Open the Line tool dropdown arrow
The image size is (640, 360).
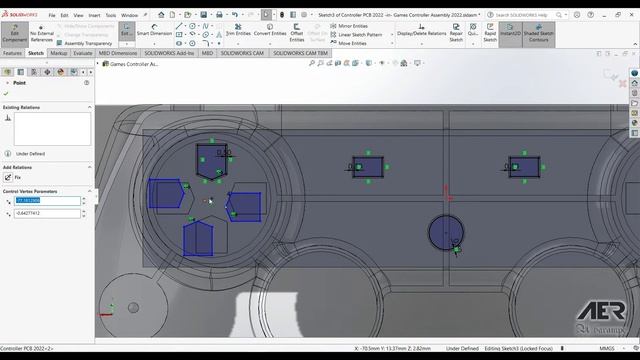pyautogui.click(x=184, y=27)
